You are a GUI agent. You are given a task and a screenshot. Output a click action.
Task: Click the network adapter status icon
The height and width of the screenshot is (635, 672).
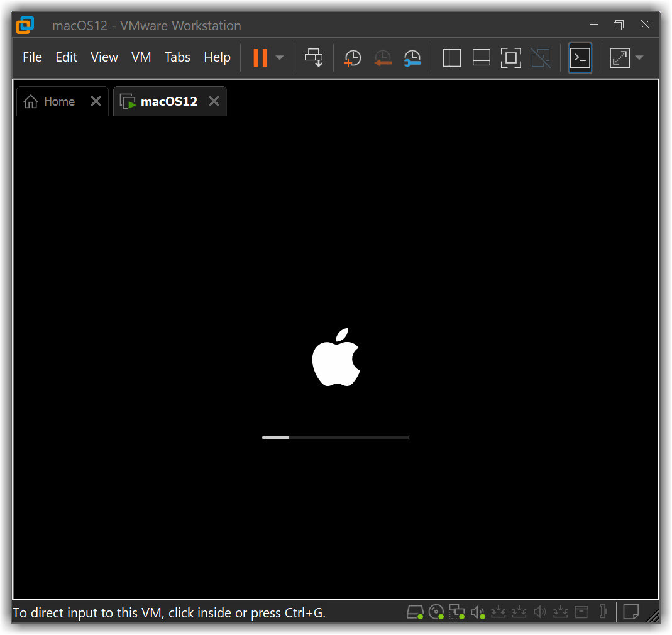coord(457,612)
